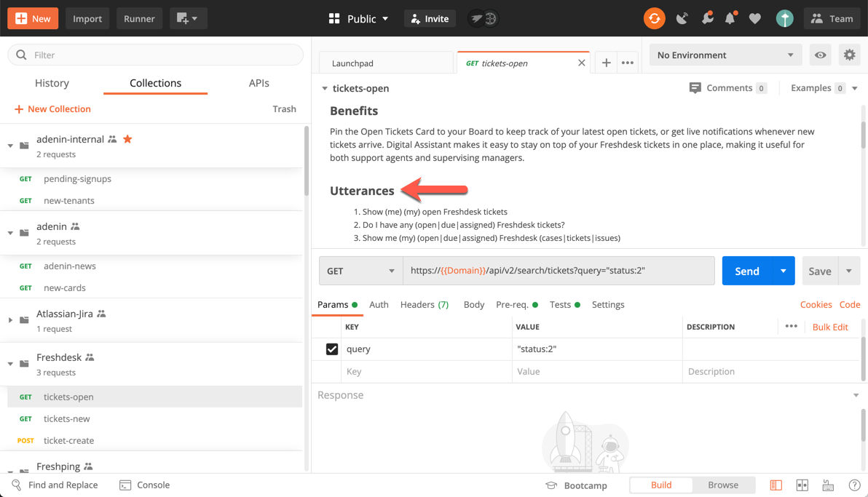Close the tickets-open tab

581,63
